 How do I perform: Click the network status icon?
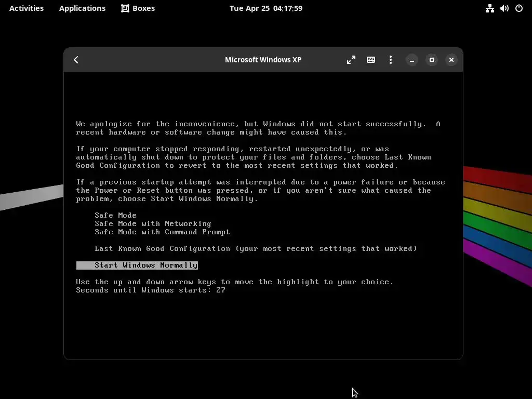click(489, 8)
